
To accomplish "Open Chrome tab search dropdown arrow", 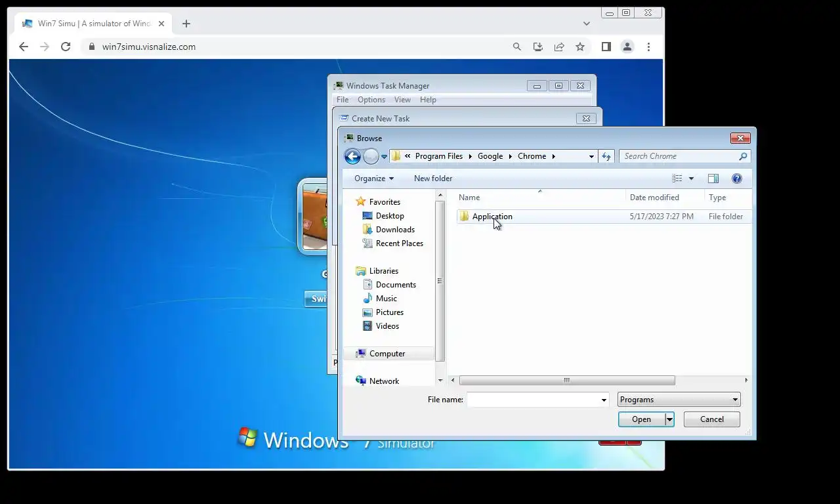I will pyautogui.click(x=586, y=24).
